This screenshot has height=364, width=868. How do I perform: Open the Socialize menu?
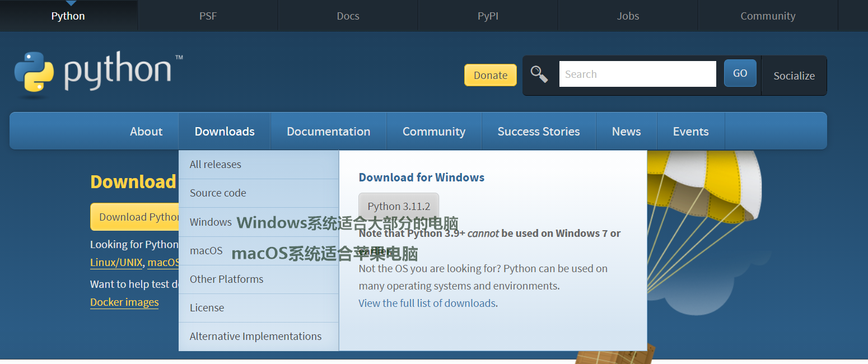pyautogui.click(x=794, y=76)
